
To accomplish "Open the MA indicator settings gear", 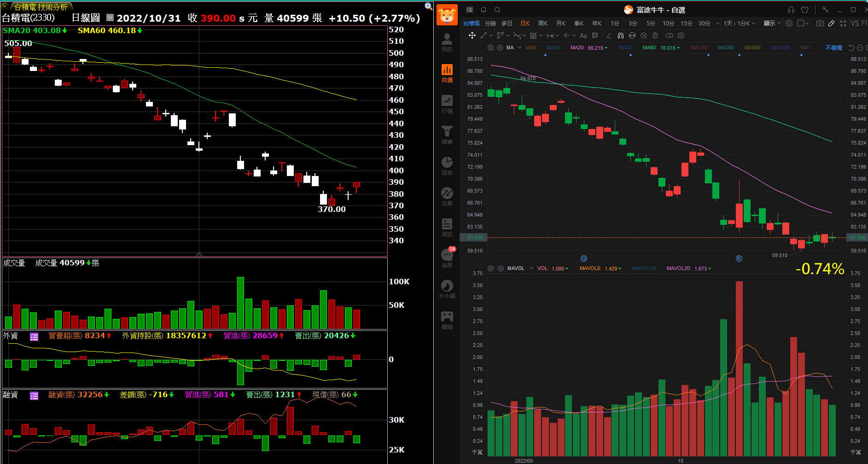I will coord(490,47).
